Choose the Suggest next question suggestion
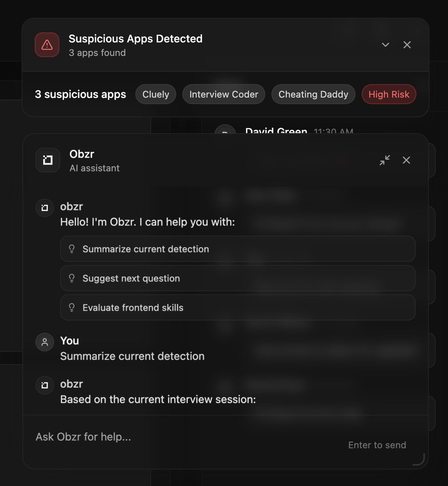This screenshot has width=448, height=486. pyautogui.click(x=238, y=278)
